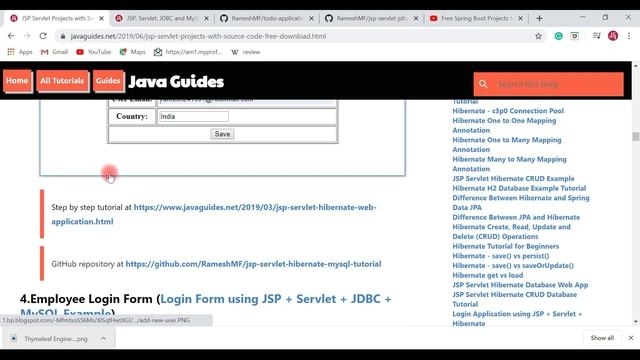
Task: Open JSP Servlet Hibernate CRUD Database Tutorial link
Action: click(x=514, y=299)
